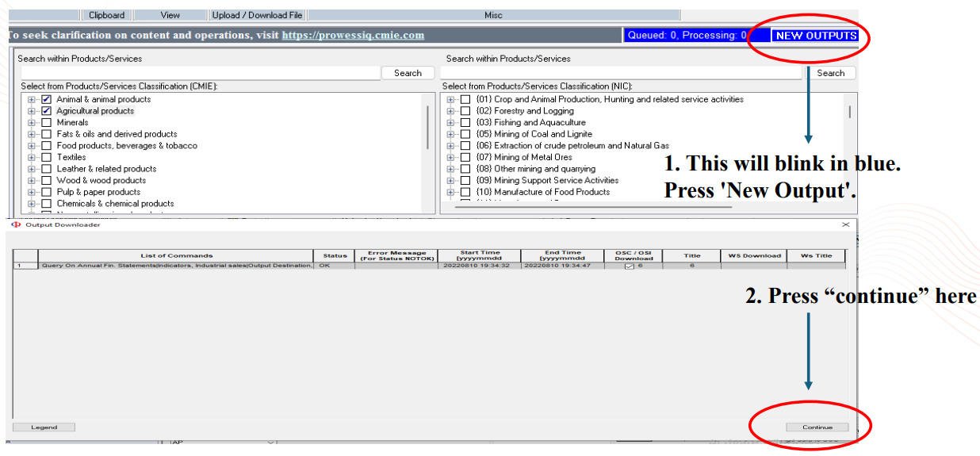
Task: Expand NIC {05} Mining of Coal node
Action: 450,134
